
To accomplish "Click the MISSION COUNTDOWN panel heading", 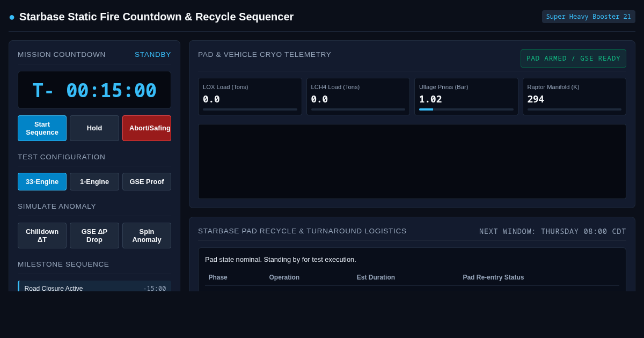I will pos(62,55).
